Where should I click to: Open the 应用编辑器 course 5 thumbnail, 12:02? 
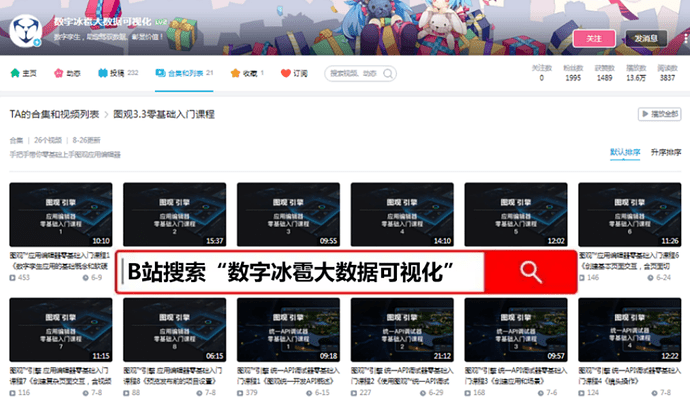(516, 215)
